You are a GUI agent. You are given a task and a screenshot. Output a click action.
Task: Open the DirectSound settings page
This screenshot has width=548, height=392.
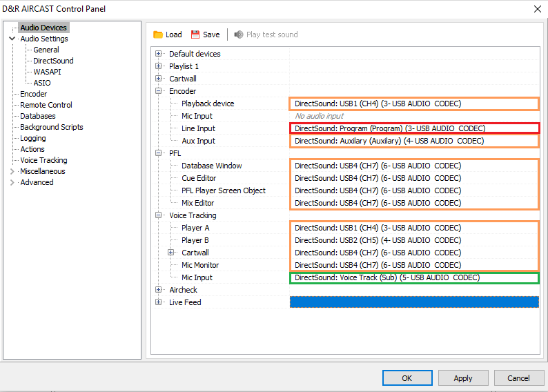[53, 61]
